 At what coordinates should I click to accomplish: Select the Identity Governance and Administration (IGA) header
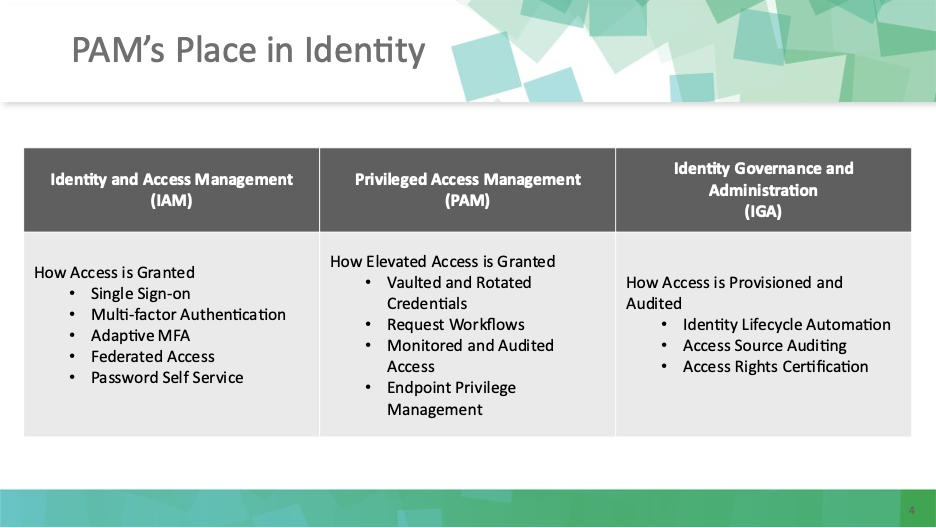tap(763, 190)
